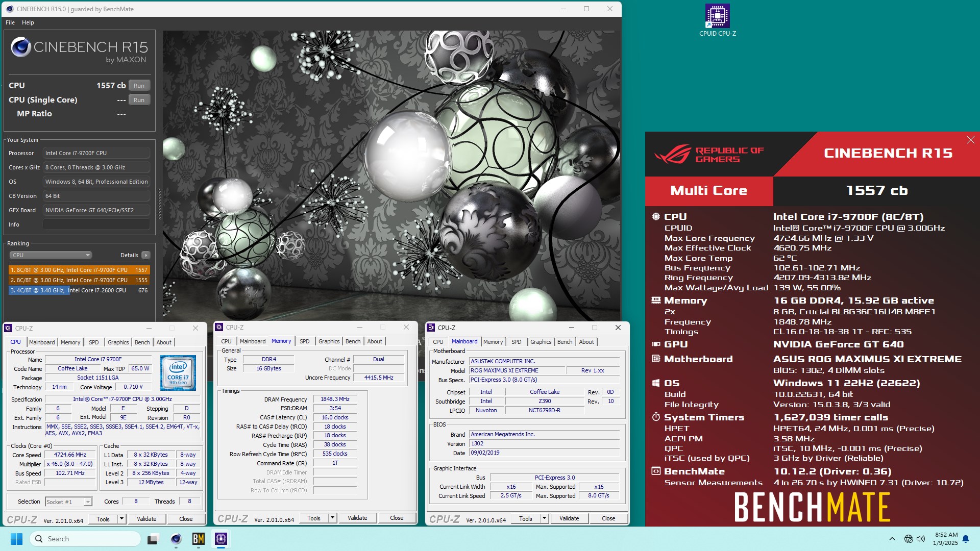
Task: Click Tools button in CPU-Z CPU window
Action: (103, 519)
